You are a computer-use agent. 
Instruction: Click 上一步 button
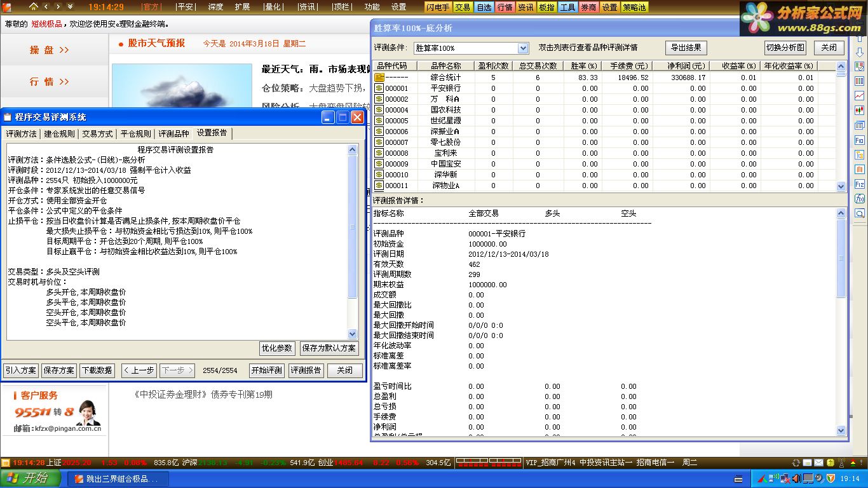(x=139, y=370)
